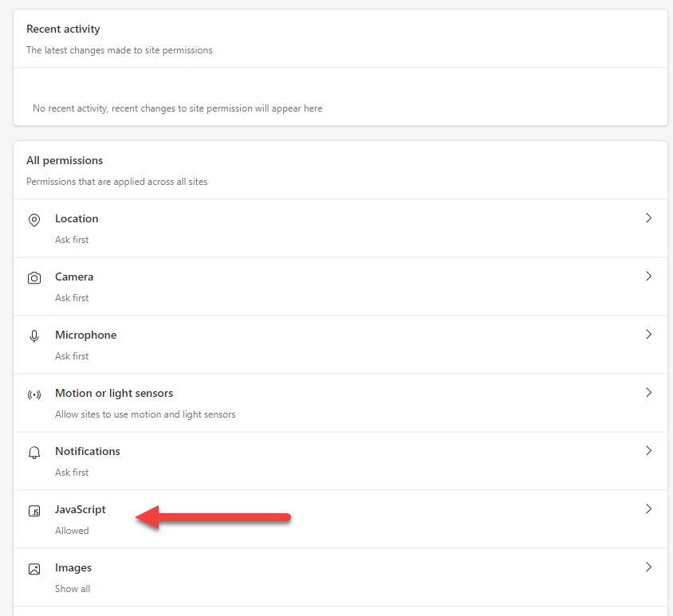This screenshot has height=616, width=673.
Task: Open the JavaScript permission label
Action: coord(81,510)
